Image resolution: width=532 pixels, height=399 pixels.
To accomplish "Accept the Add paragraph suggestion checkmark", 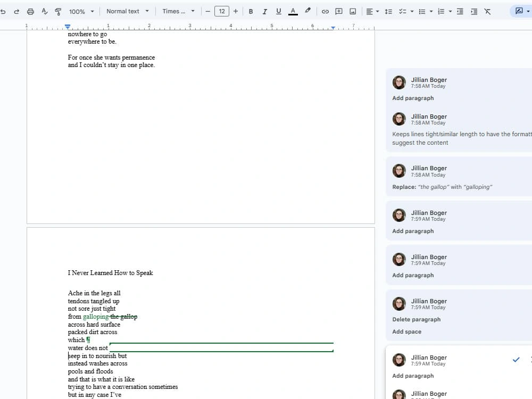I will pos(516,359).
